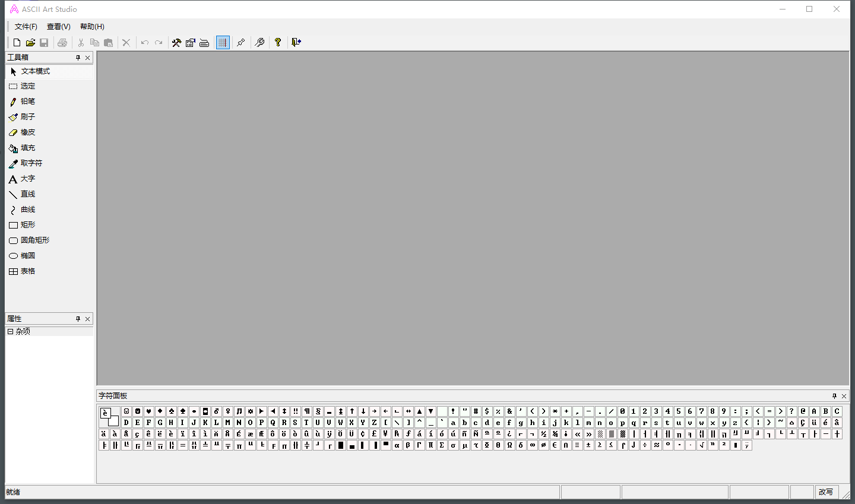Open the 查看(V) menu
This screenshot has height=504, width=855.
point(59,27)
